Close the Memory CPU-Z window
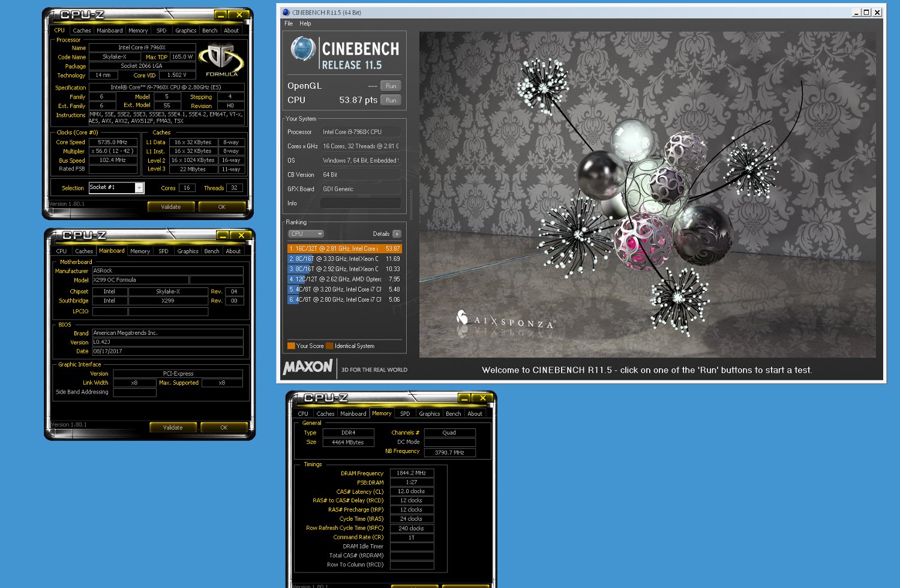This screenshot has height=588, width=900. (482, 398)
